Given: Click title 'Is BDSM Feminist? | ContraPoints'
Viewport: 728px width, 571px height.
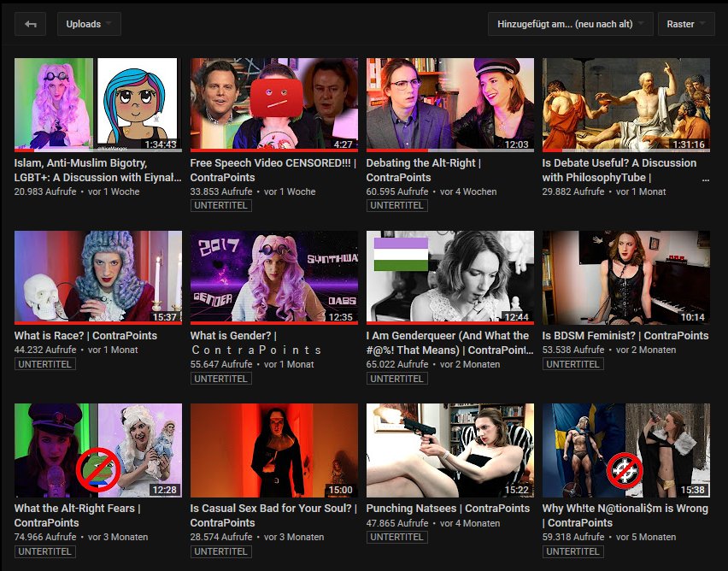Looking at the screenshot, I should pyautogui.click(x=625, y=335).
